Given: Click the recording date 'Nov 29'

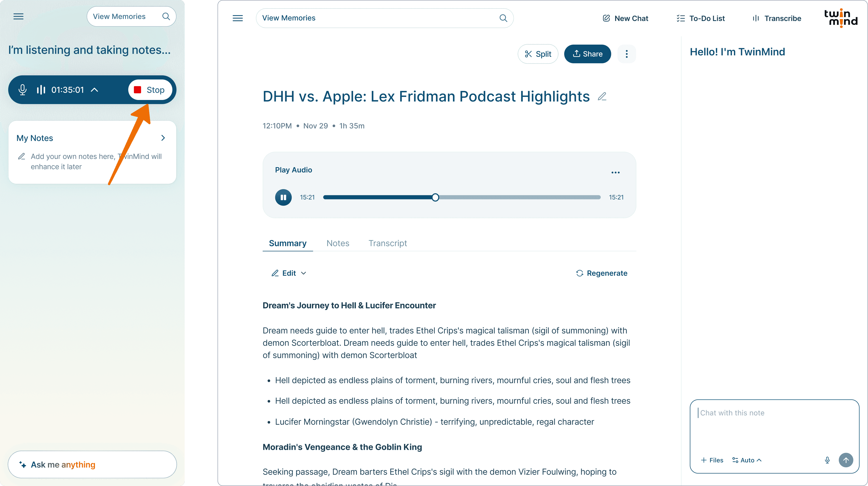Looking at the screenshot, I should (x=315, y=126).
